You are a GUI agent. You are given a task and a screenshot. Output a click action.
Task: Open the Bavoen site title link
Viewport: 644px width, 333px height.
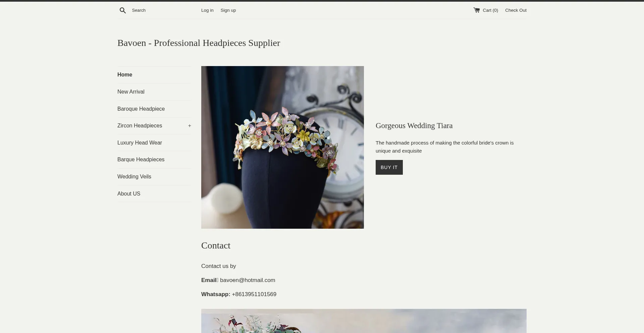[199, 43]
